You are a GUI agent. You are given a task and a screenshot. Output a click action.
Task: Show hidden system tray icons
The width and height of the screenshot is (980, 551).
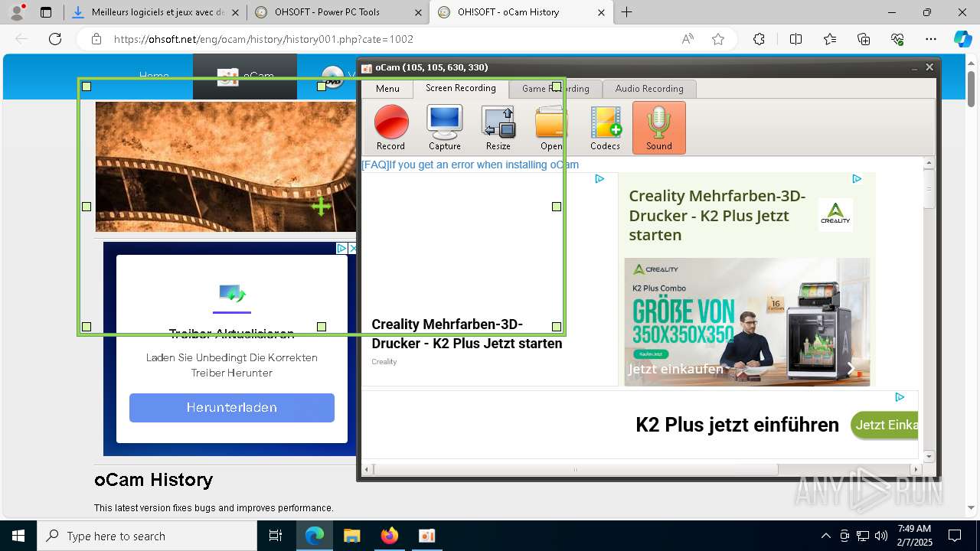[x=825, y=536]
